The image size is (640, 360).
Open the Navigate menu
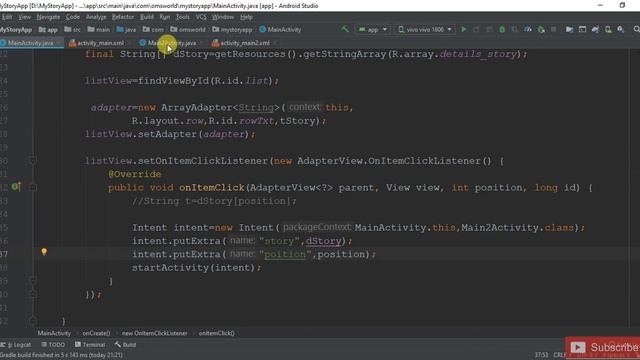(48, 17)
